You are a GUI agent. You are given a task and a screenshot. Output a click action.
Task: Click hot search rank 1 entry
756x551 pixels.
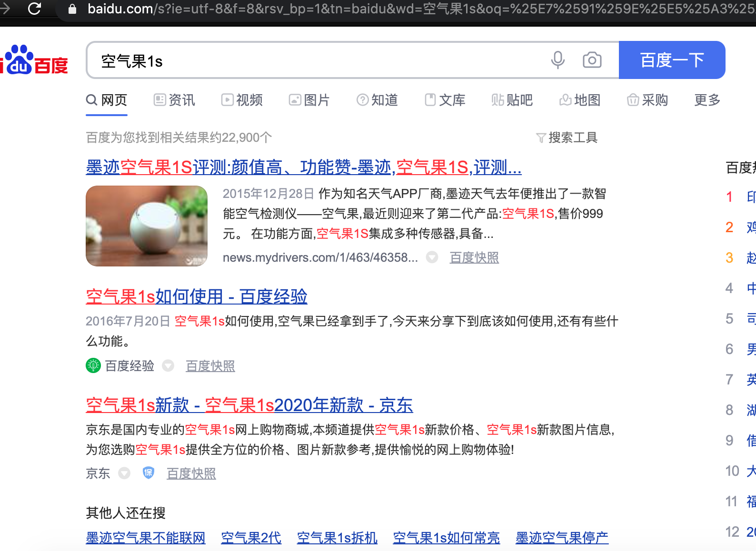coord(751,197)
